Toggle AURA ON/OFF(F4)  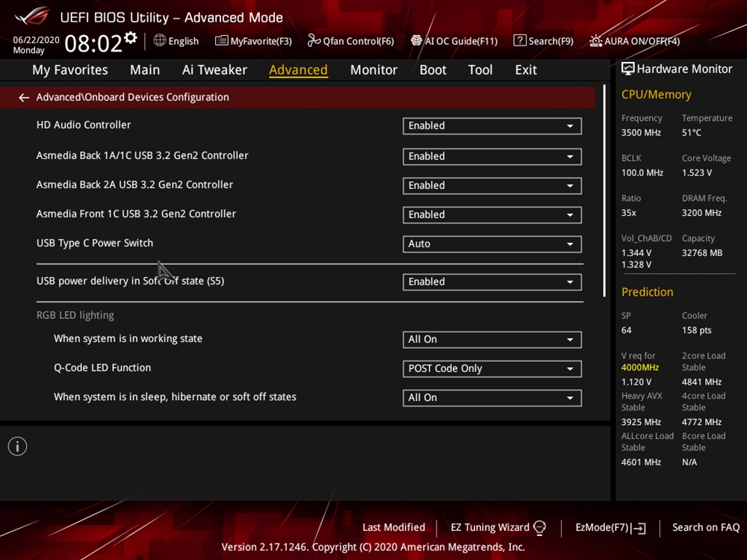tap(634, 41)
